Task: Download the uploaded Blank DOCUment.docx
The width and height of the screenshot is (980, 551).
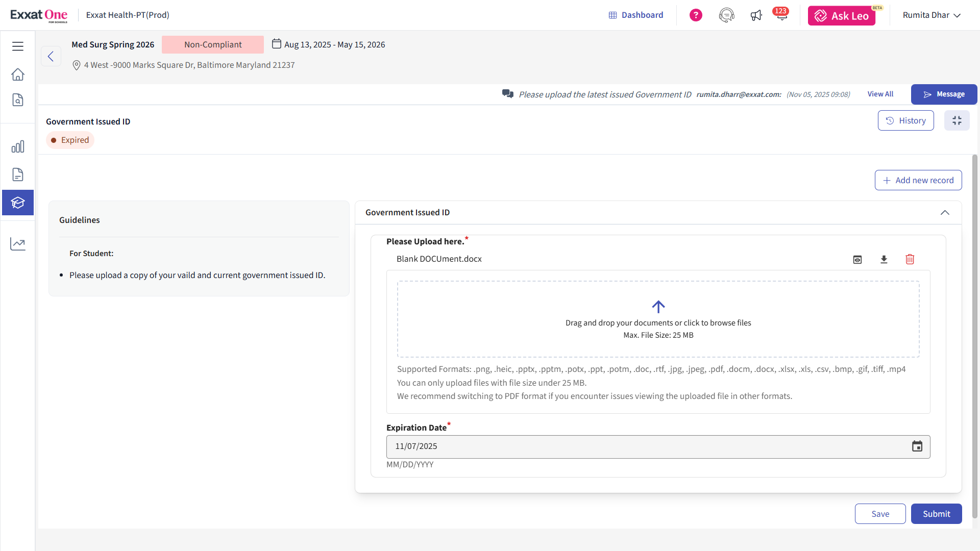Action: pyautogui.click(x=884, y=260)
